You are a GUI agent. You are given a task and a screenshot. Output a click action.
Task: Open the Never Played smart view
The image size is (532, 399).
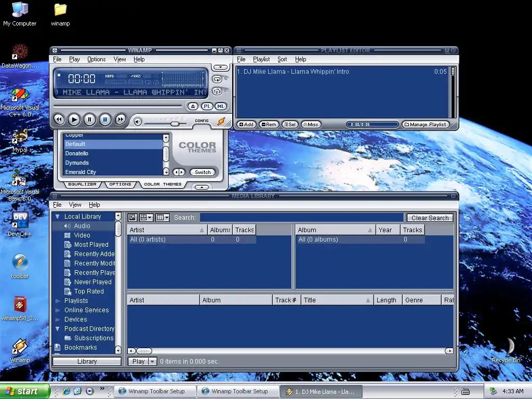coord(92,282)
